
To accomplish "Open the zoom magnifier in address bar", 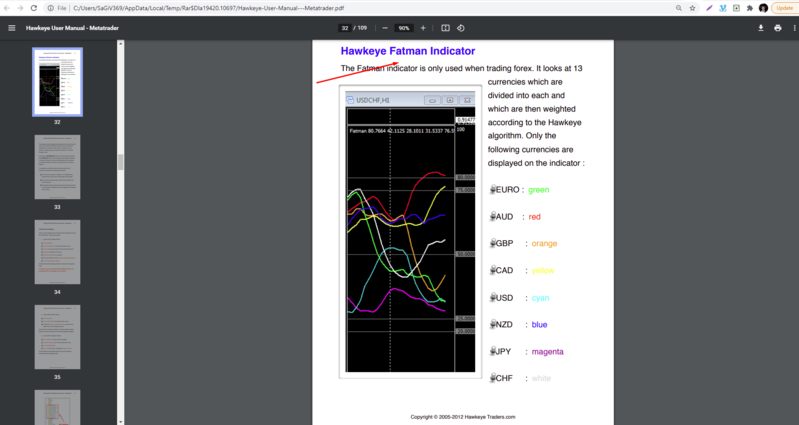I will pos(679,8).
